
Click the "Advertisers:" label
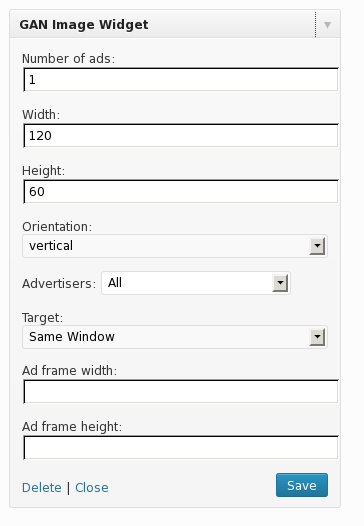[x=59, y=284]
